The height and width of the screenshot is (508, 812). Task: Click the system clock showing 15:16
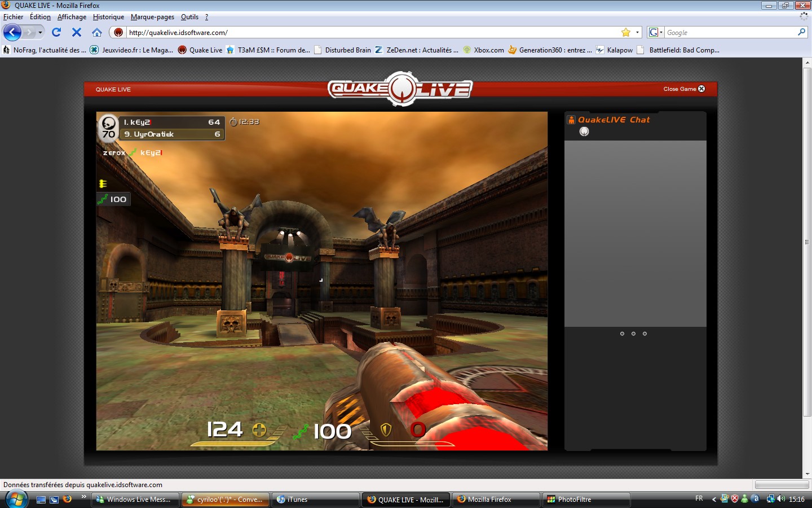[797, 499]
